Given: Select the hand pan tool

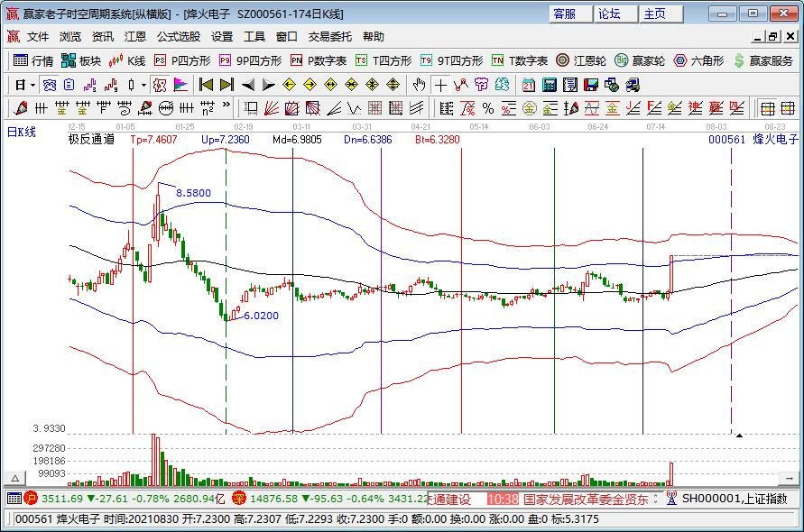Looking at the screenshot, I should tap(419, 85).
